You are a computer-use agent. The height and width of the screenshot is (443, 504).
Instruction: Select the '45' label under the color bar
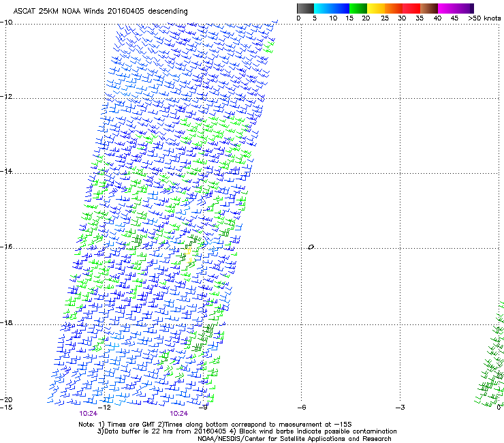[x=454, y=18]
